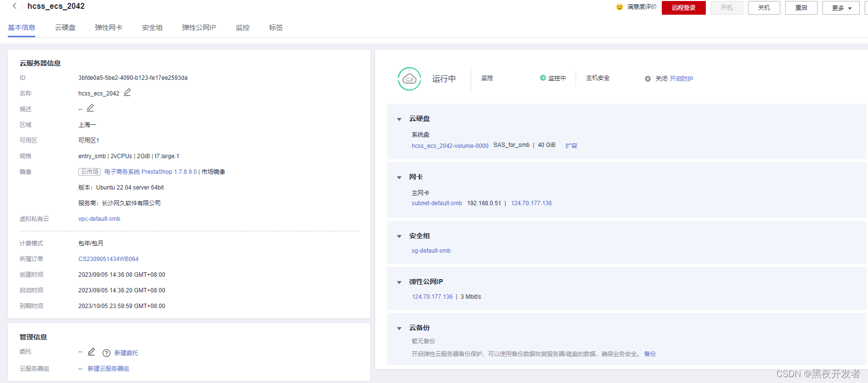Edit the agency (委托) pencil icon

pyautogui.click(x=91, y=352)
